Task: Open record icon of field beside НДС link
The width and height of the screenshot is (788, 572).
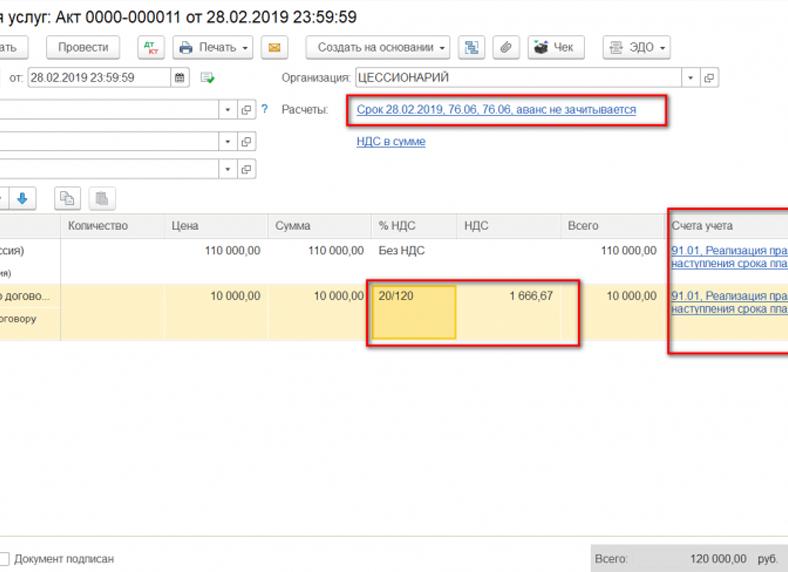Action: pos(246,142)
